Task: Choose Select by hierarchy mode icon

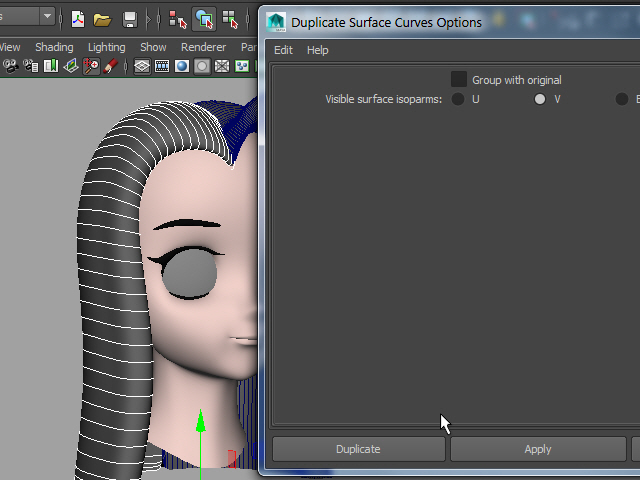Action: click(x=178, y=18)
